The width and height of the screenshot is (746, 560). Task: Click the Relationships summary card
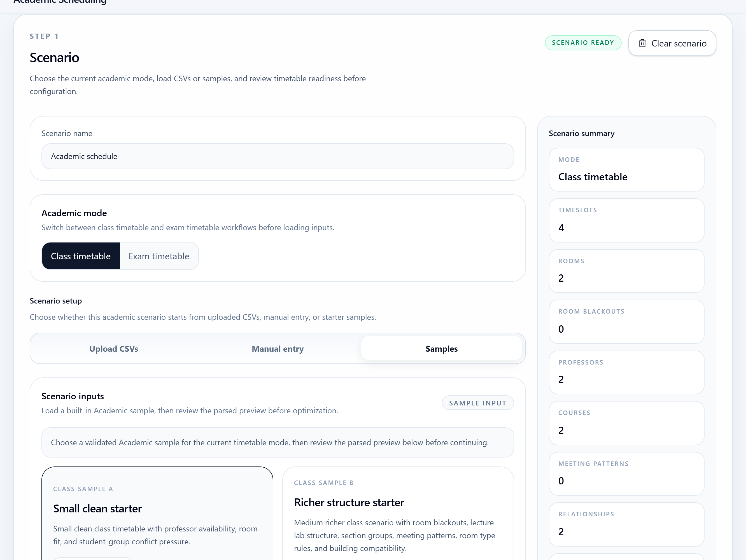point(626,525)
